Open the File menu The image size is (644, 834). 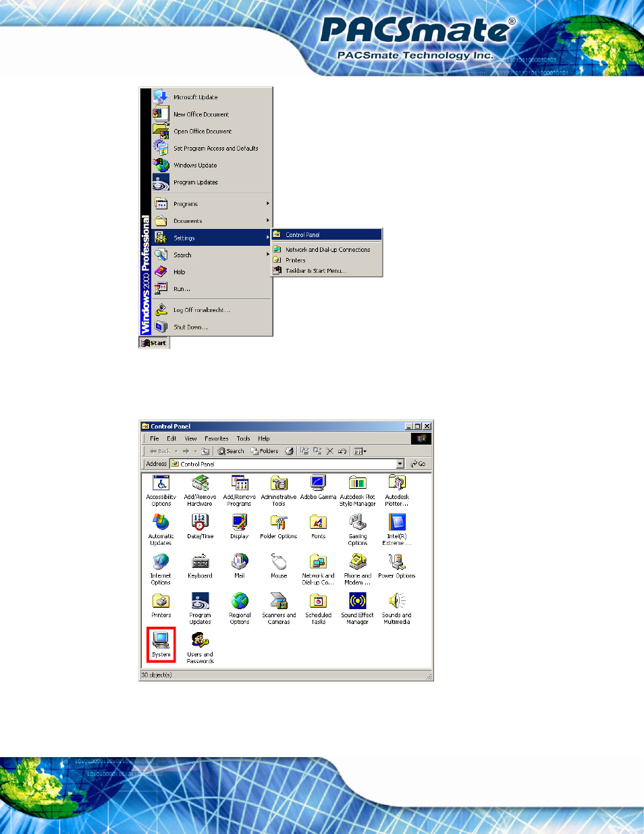pos(155,438)
